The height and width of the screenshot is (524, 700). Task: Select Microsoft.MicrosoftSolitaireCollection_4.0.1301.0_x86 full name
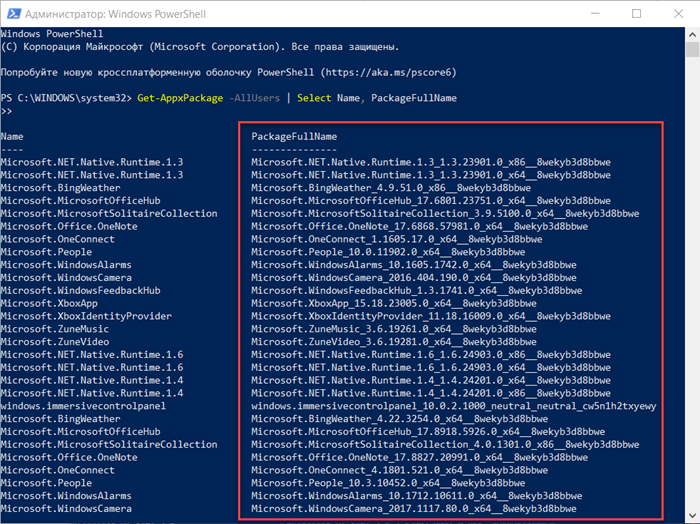(x=445, y=445)
